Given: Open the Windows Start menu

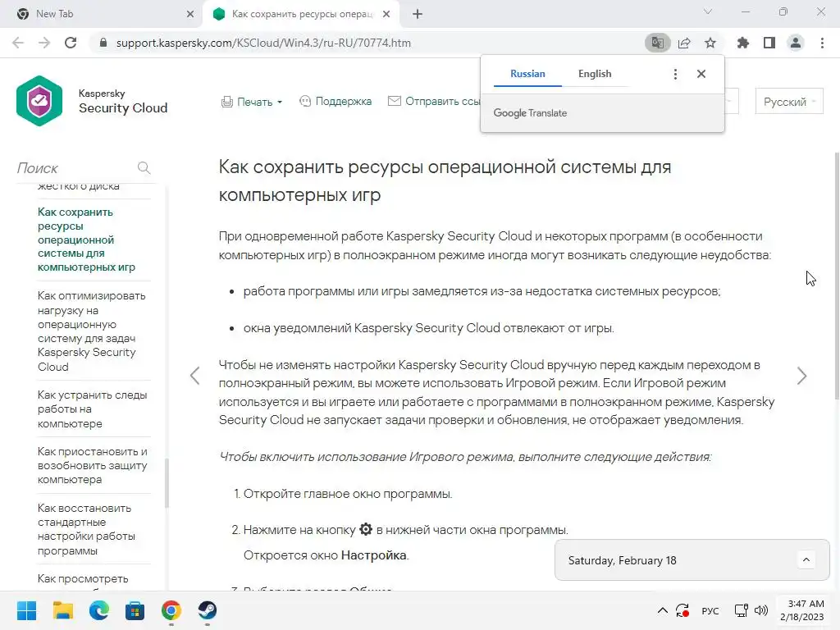Looking at the screenshot, I should point(26,610).
